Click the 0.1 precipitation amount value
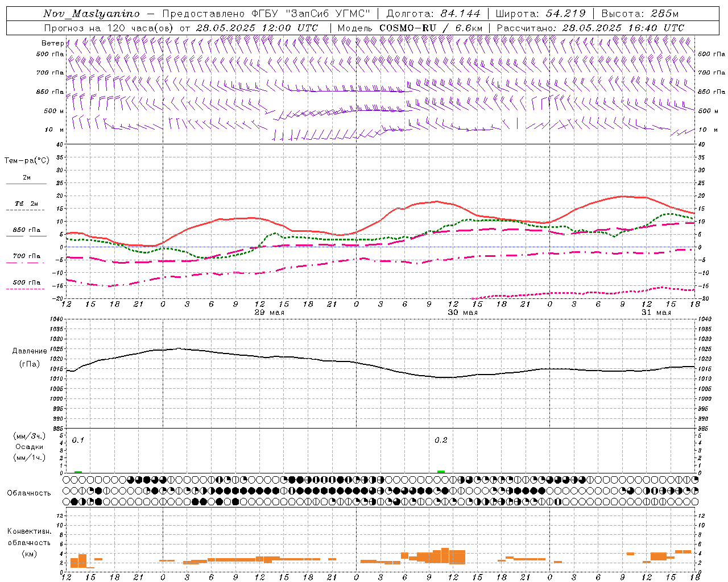728x582 pixels. 78,440
